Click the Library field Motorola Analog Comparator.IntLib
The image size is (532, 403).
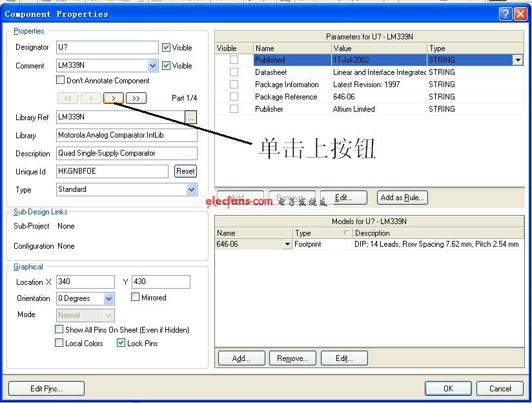(x=127, y=135)
